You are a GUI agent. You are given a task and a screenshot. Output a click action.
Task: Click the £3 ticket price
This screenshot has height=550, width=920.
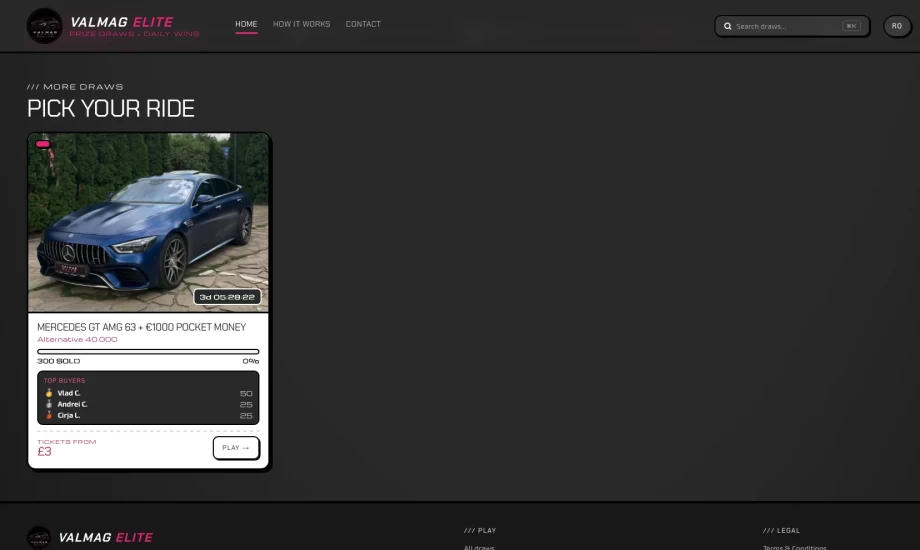coord(45,451)
